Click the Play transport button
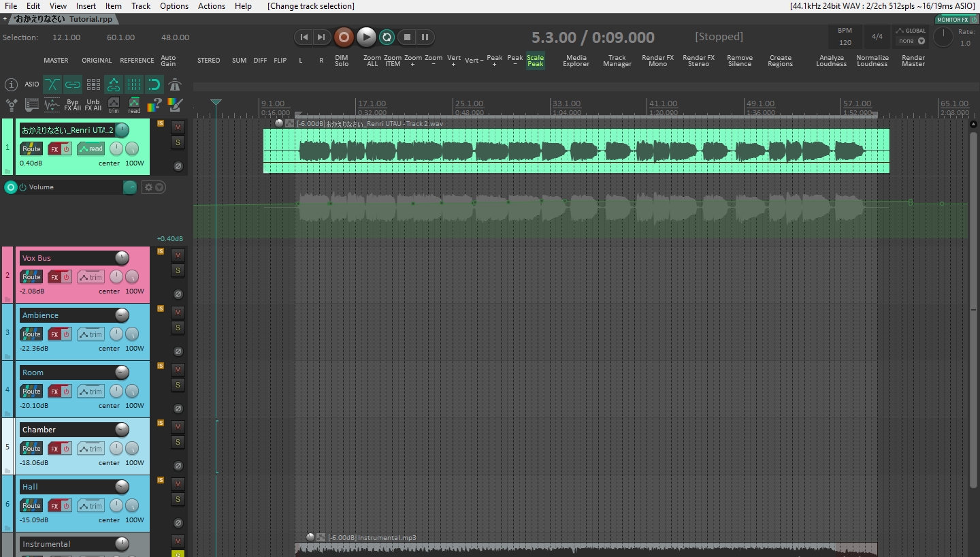This screenshot has height=557, width=980. (366, 37)
